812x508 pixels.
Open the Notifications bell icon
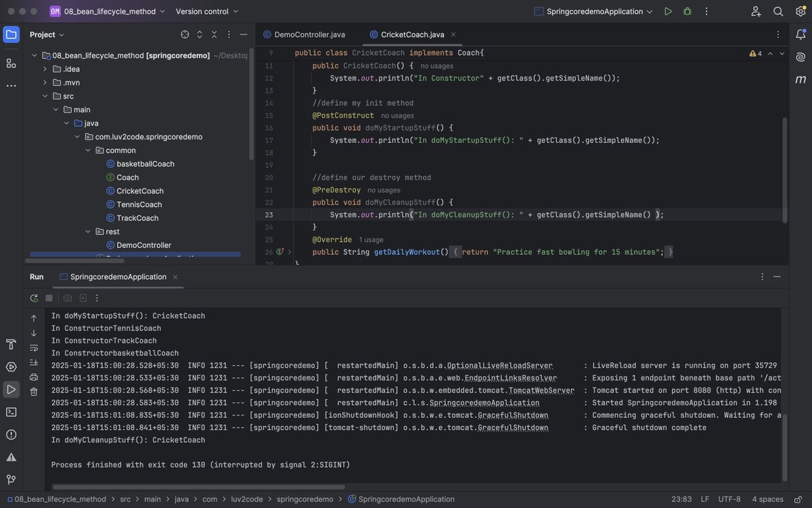click(800, 35)
